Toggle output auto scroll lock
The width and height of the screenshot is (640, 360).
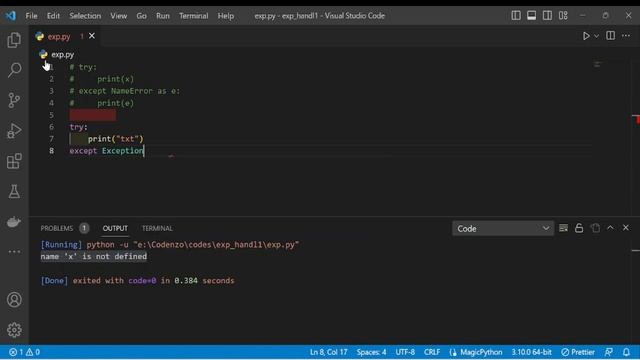point(579,228)
